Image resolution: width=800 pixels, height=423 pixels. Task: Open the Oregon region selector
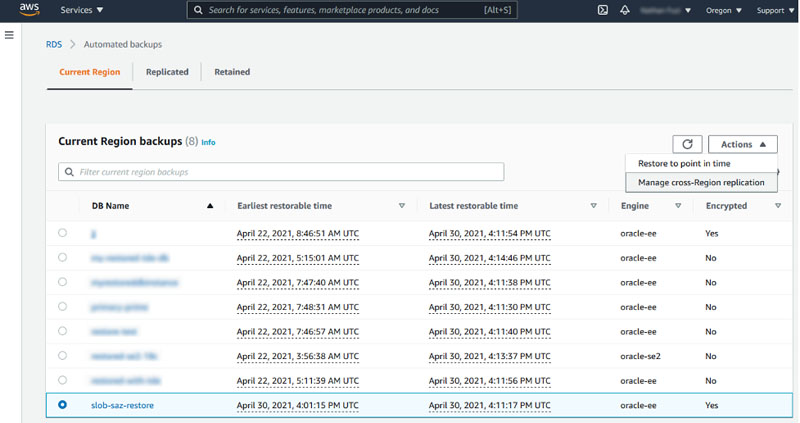point(723,10)
